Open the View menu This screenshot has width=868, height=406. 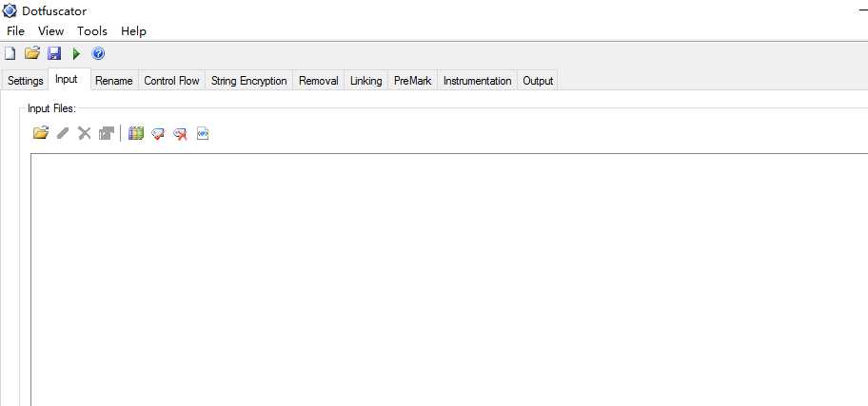(51, 31)
